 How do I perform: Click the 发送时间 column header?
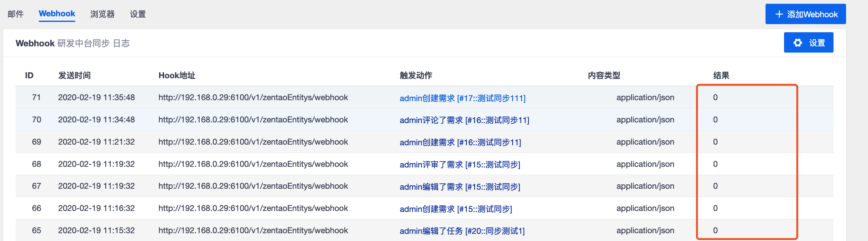pos(75,75)
